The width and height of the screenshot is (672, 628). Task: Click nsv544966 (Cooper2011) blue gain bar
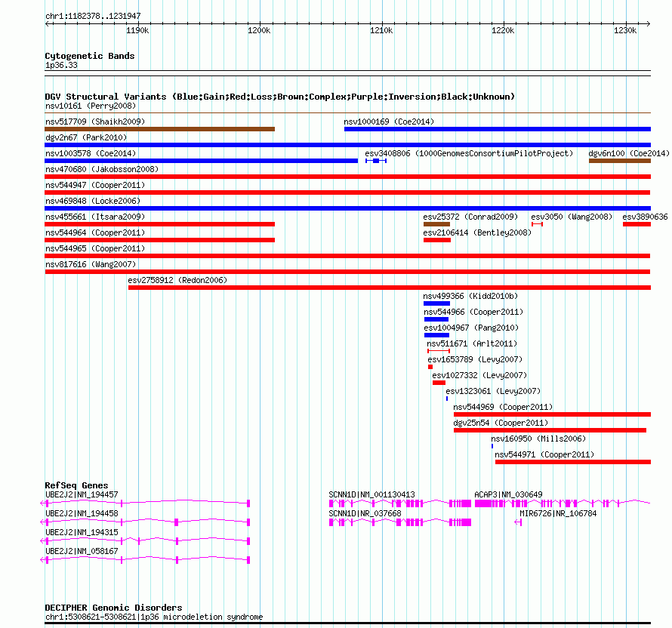(436, 319)
